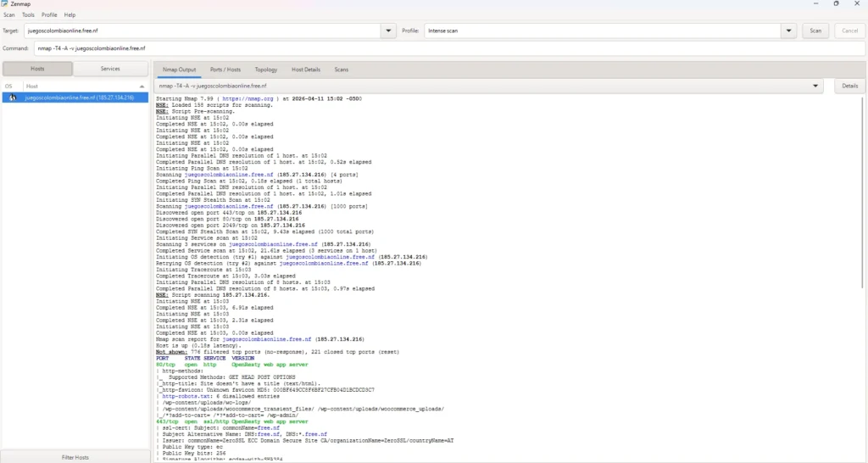This screenshot has height=463, width=868.
Task: Click 'Initiating Service scan at 15:02' line
Action: coord(207,238)
